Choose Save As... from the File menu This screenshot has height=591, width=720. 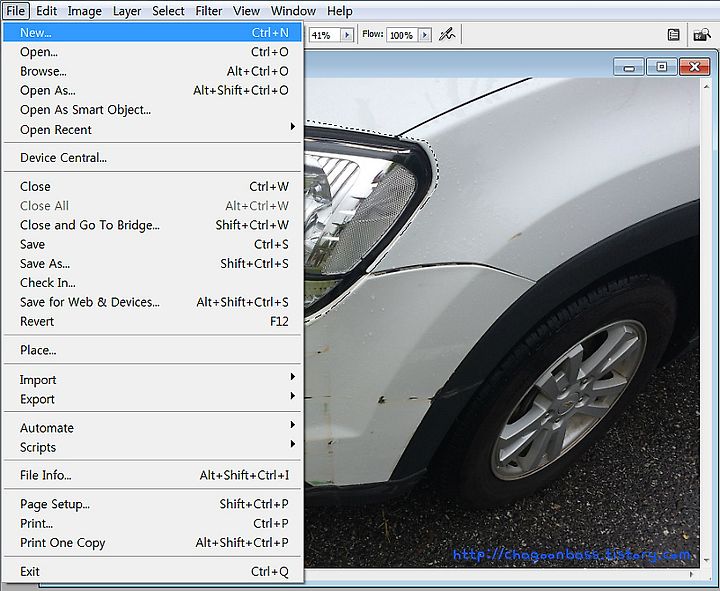point(152,264)
